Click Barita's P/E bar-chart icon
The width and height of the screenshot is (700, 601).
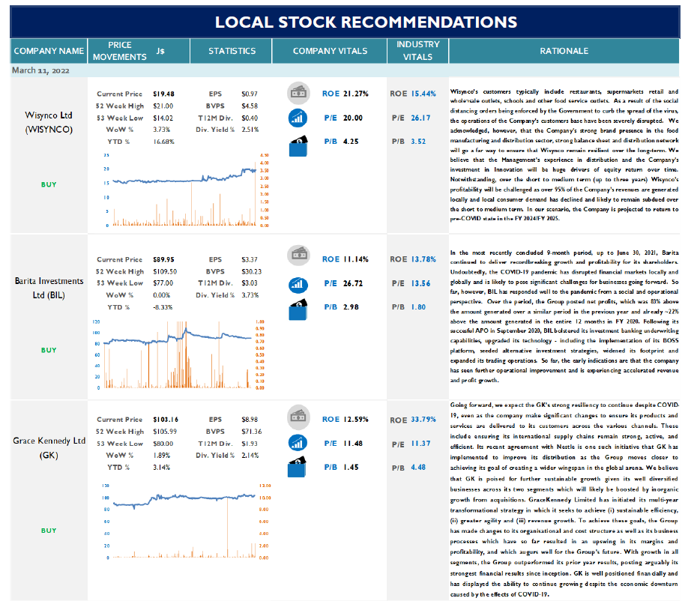coord(298,284)
